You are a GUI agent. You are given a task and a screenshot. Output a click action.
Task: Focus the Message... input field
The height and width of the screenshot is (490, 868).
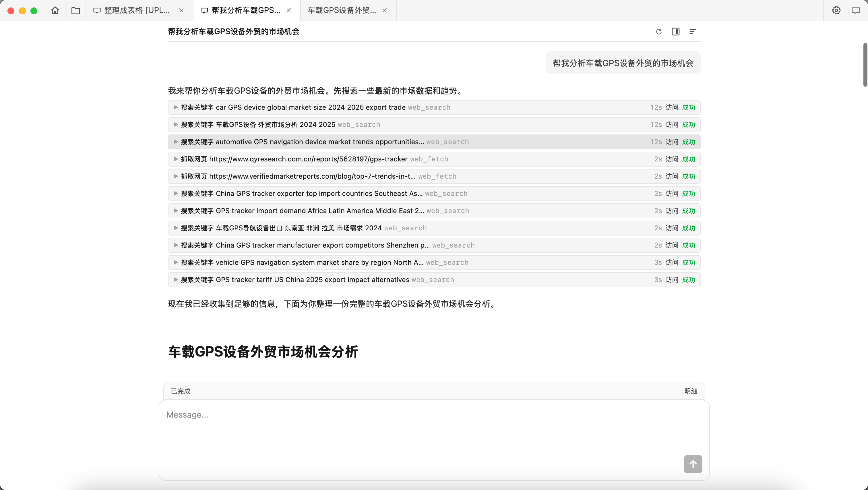pos(434,440)
